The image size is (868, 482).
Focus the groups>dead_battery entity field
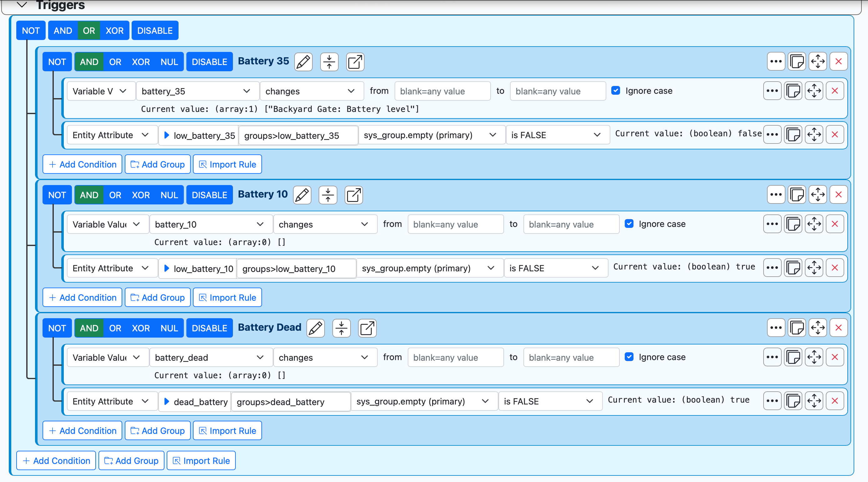291,401
